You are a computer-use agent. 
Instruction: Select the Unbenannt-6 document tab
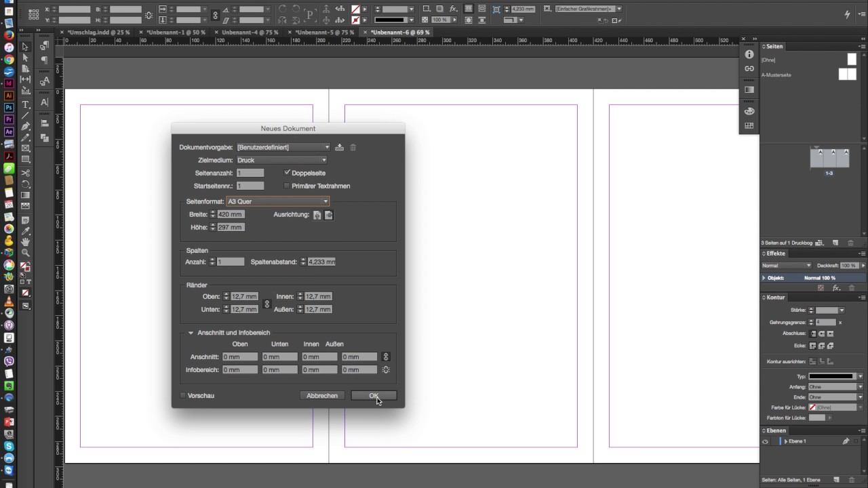pos(400,32)
